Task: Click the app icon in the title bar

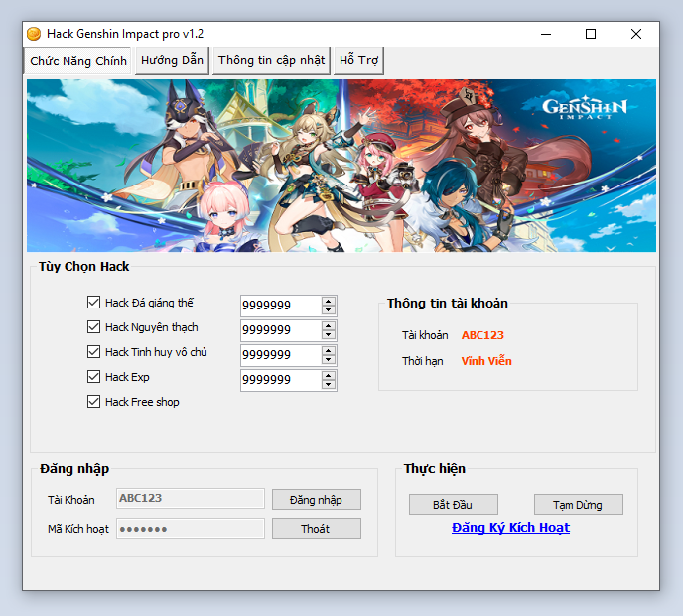Action: pos(33,34)
